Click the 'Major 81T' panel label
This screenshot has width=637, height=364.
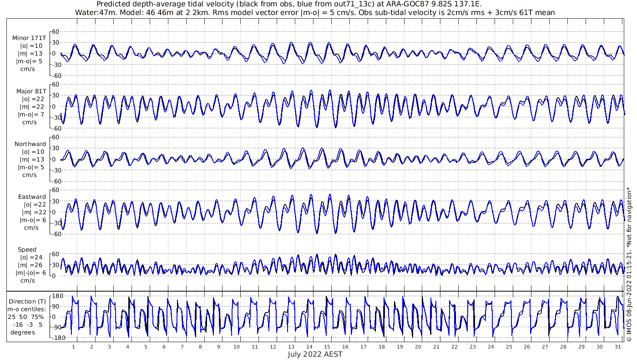click(30, 91)
